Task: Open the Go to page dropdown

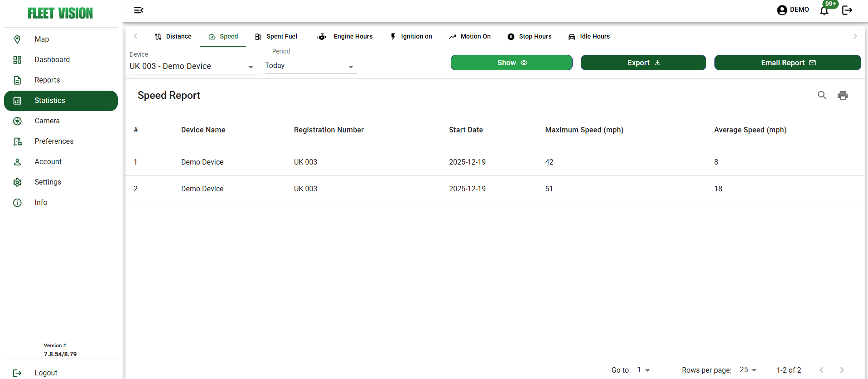Action: [643, 370]
